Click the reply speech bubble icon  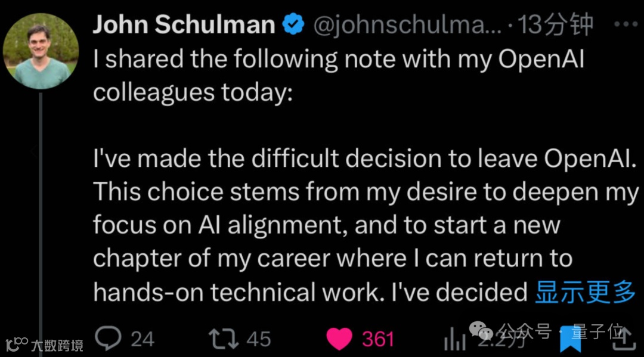(108, 339)
